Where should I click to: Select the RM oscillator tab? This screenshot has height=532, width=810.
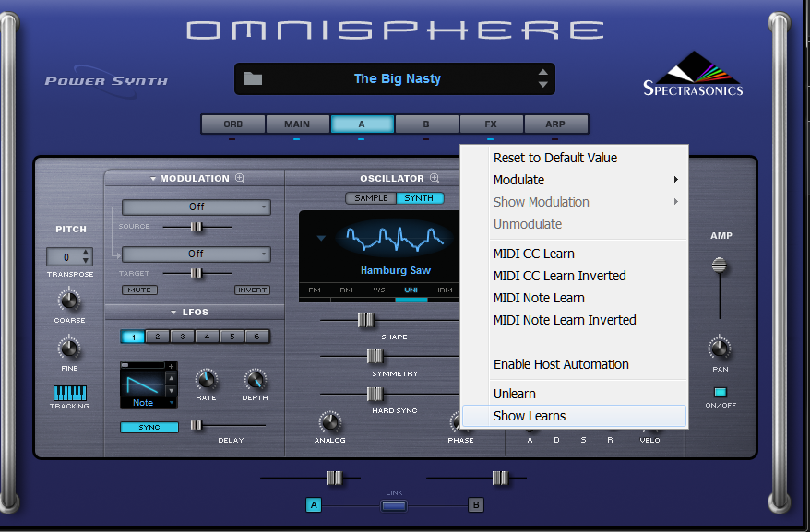[346, 290]
